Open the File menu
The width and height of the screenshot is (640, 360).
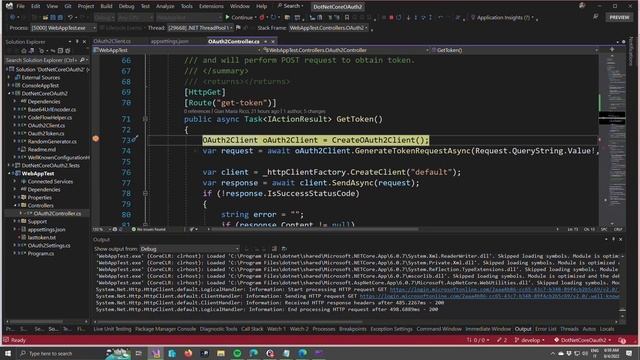tap(20, 6)
